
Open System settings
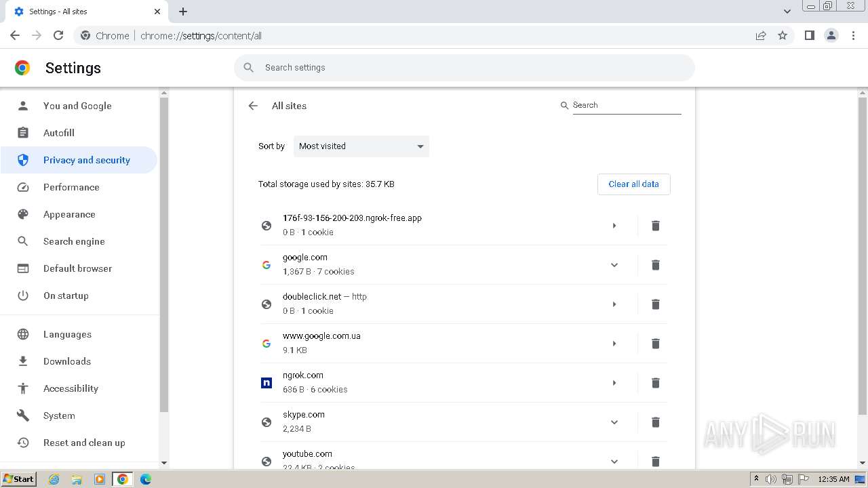(x=79, y=415)
